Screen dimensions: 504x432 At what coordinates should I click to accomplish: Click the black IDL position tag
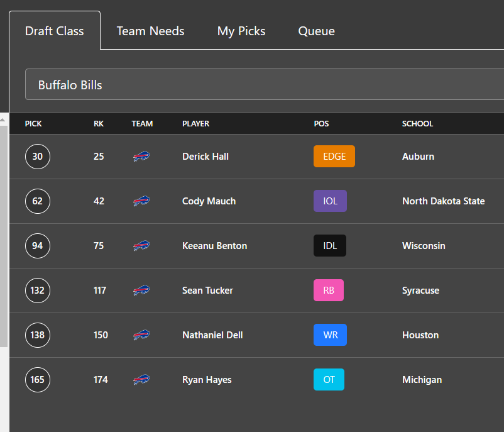(x=330, y=246)
